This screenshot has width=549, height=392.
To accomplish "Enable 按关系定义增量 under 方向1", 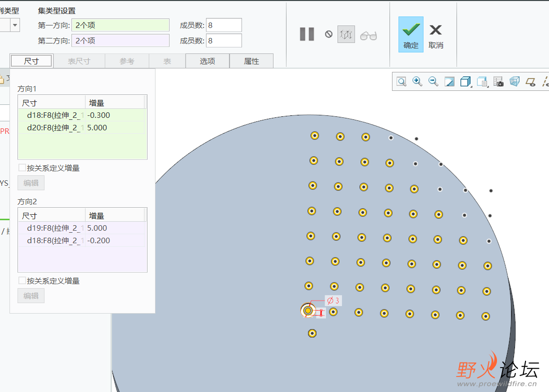I will click(22, 168).
